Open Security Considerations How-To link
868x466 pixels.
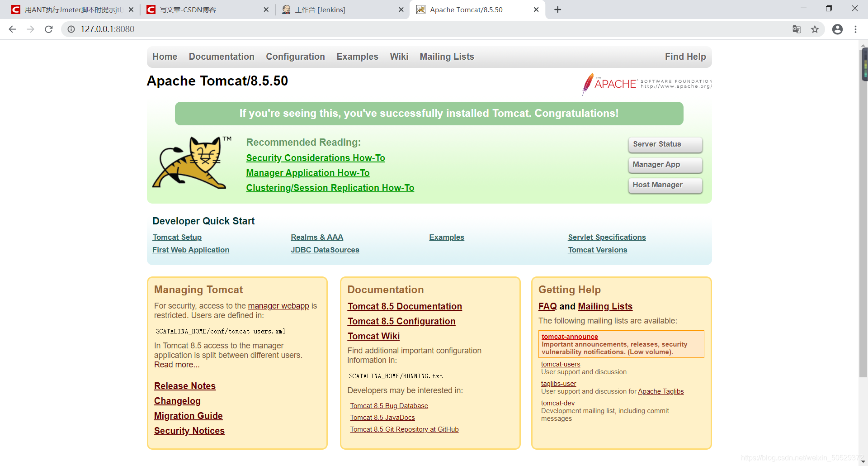point(316,158)
